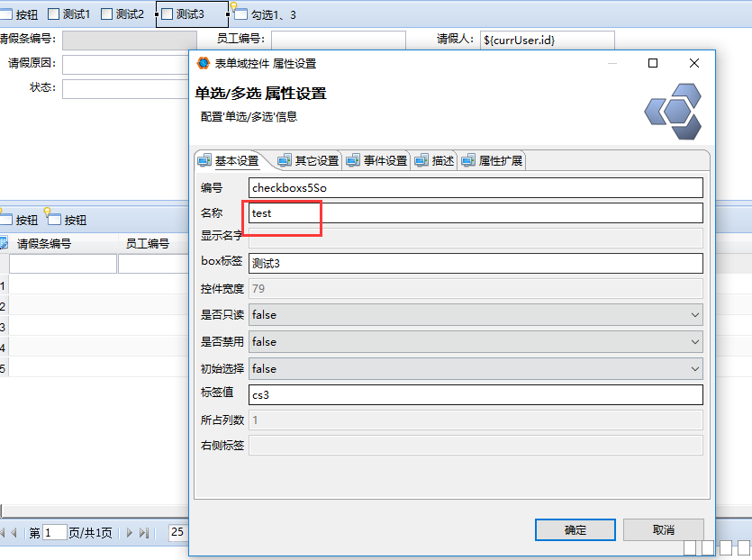Click the 其它设置 tab icon
The height and width of the screenshot is (560, 752).
click(x=285, y=161)
